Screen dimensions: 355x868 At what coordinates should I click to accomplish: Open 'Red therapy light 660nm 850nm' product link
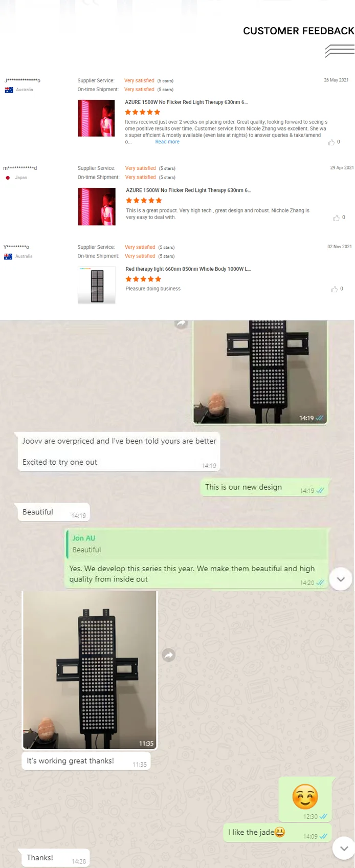tap(188, 269)
